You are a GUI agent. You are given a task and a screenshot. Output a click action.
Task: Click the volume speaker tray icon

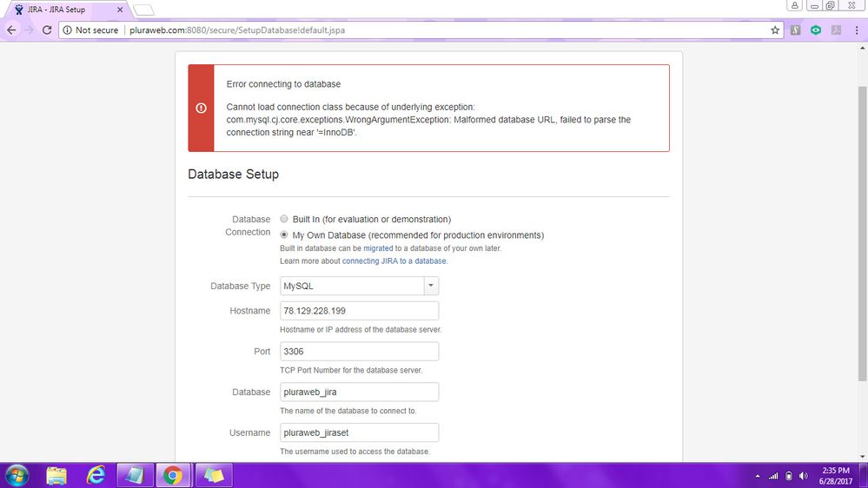tap(804, 476)
